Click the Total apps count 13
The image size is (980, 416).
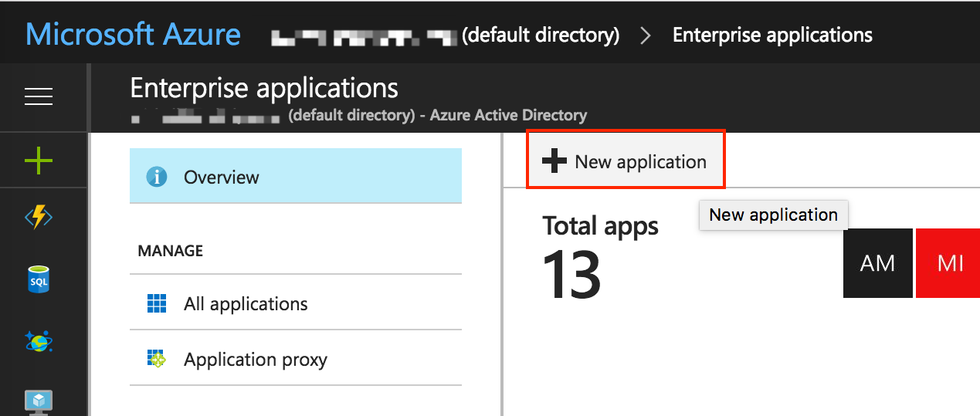(x=571, y=275)
